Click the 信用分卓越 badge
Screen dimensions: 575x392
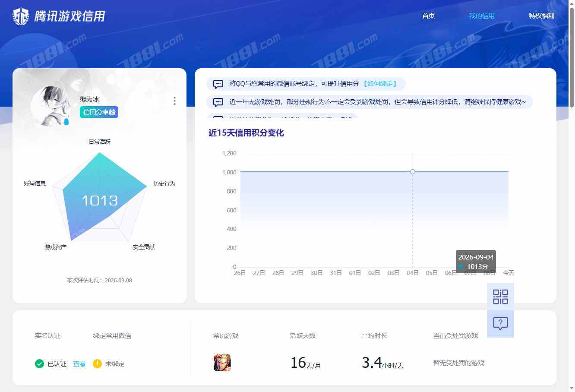[x=99, y=112]
